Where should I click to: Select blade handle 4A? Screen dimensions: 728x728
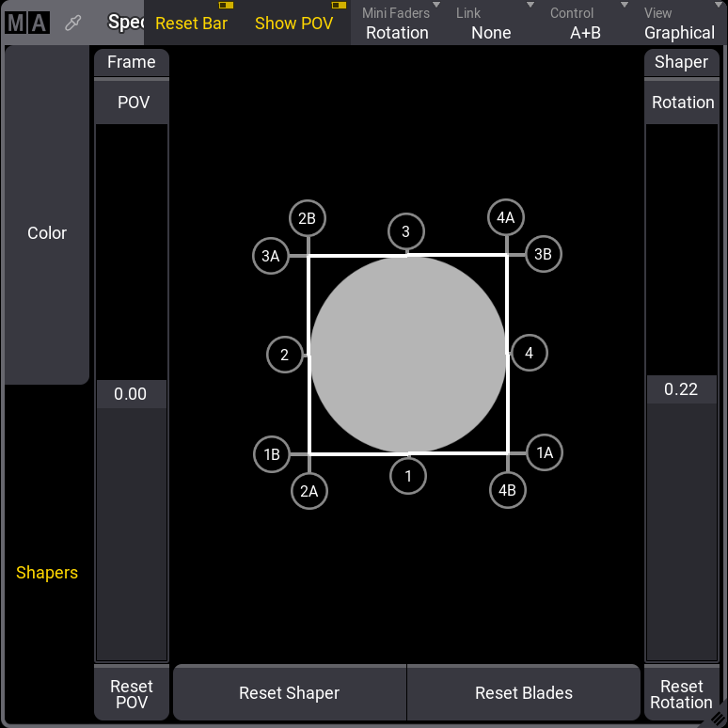click(506, 218)
